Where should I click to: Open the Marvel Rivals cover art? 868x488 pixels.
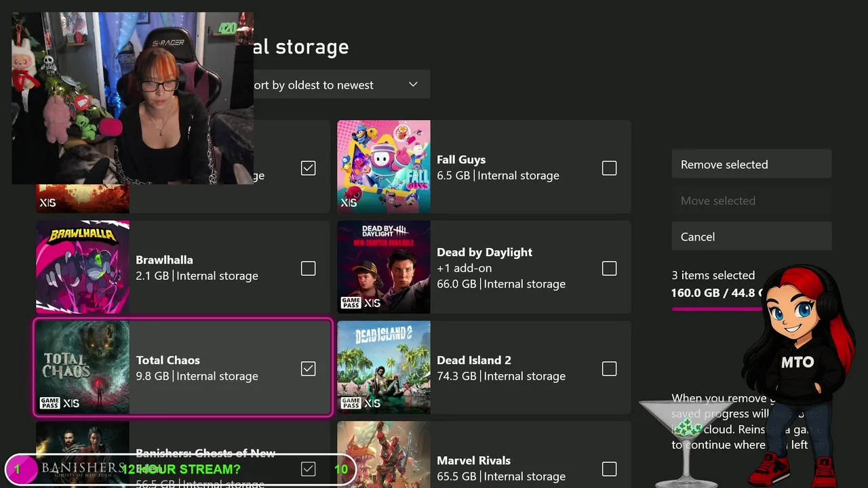[x=384, y=455]
